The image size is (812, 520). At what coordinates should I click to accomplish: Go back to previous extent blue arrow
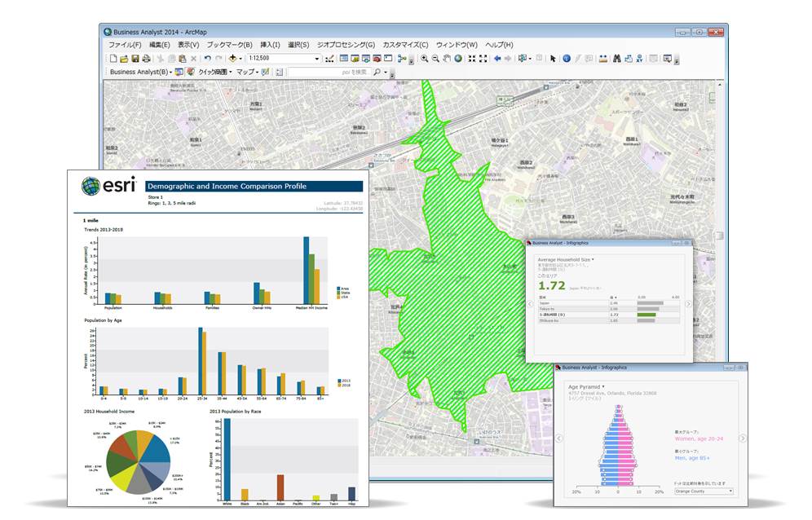coord(497,59)
